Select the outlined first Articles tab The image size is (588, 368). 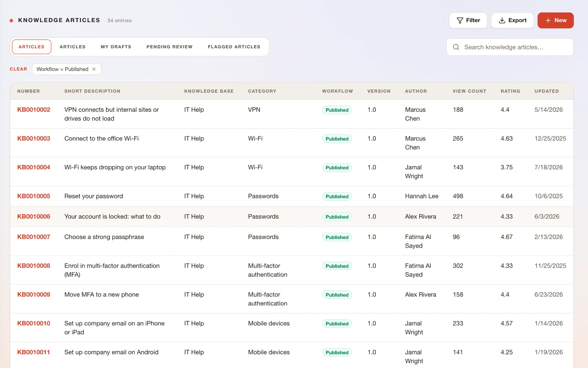tap(32, 47)
